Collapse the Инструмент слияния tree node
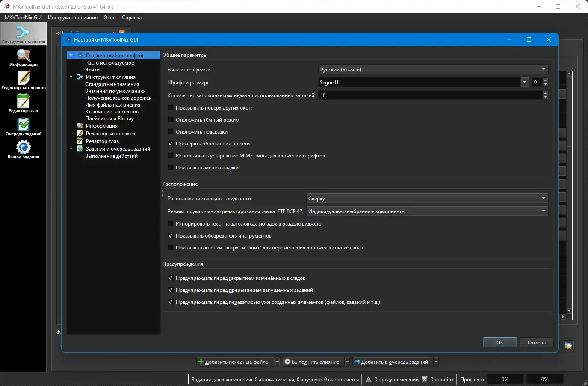Image resolution: width=588 pixels, height=386 pixels. tap(71, 77)
